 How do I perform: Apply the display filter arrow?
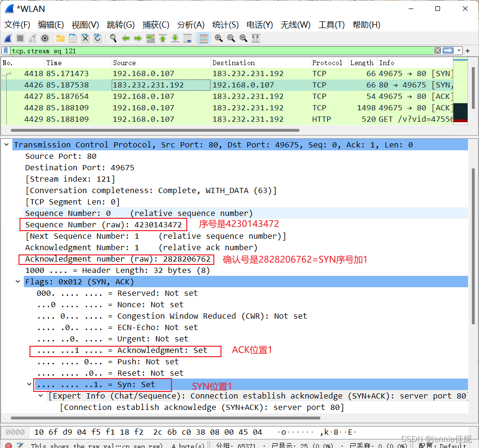pos(448,50)
